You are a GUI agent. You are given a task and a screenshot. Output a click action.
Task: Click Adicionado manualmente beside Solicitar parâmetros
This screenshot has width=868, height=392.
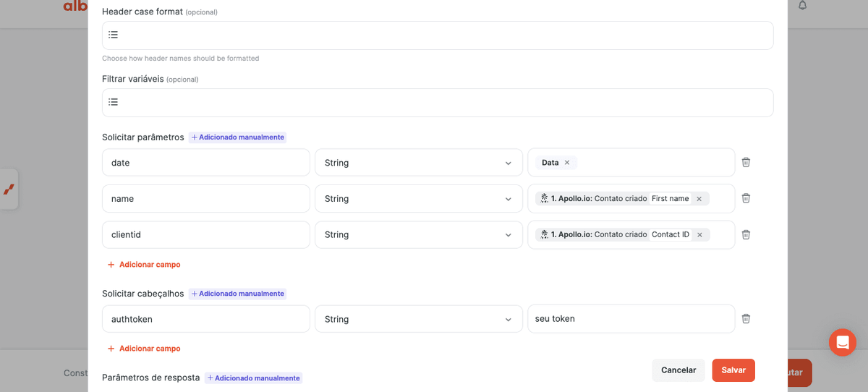237,137
